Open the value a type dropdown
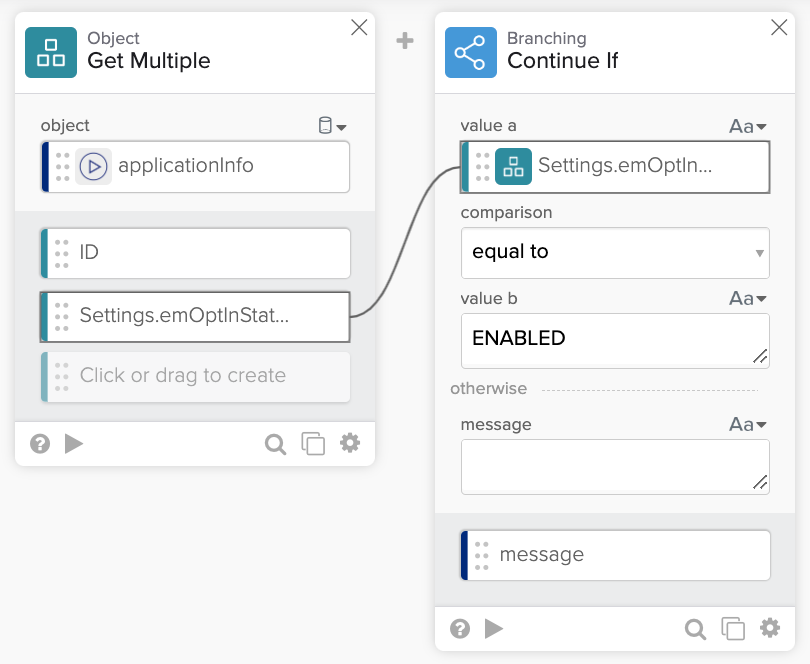The image size is (810, 664). point(747,126)
